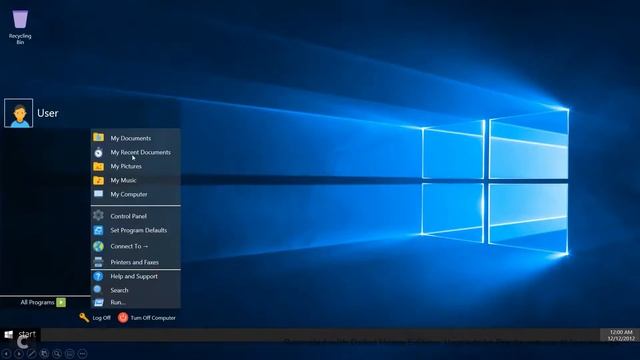
Task: Open the Recycling Bin desktop icon
Action: tap(20, 27)
